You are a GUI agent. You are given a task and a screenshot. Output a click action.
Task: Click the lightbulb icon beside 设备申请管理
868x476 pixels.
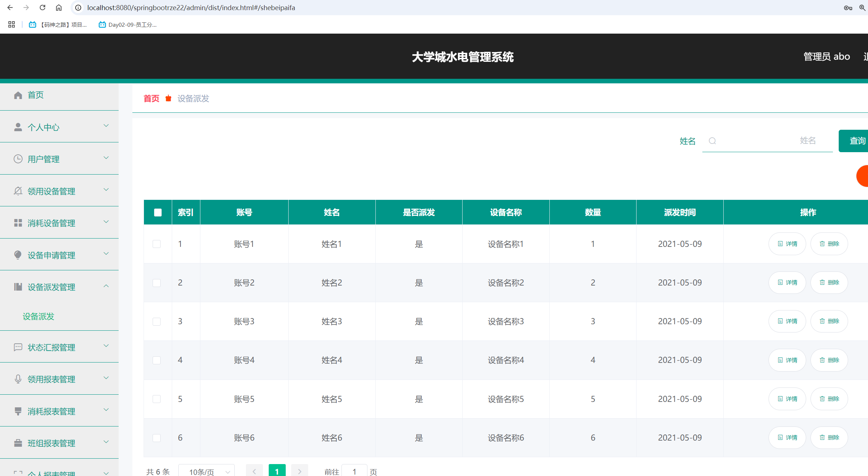coord(18,255)
